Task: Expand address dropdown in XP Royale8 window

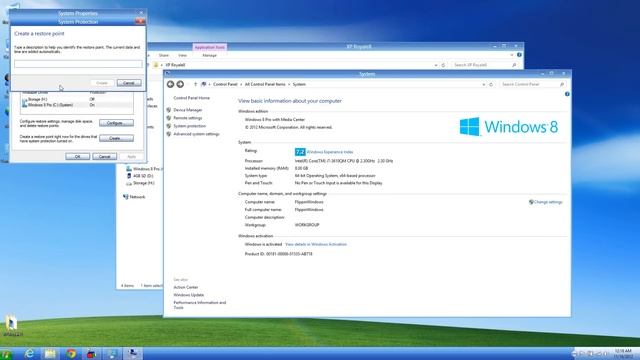Action: (436, 65)
